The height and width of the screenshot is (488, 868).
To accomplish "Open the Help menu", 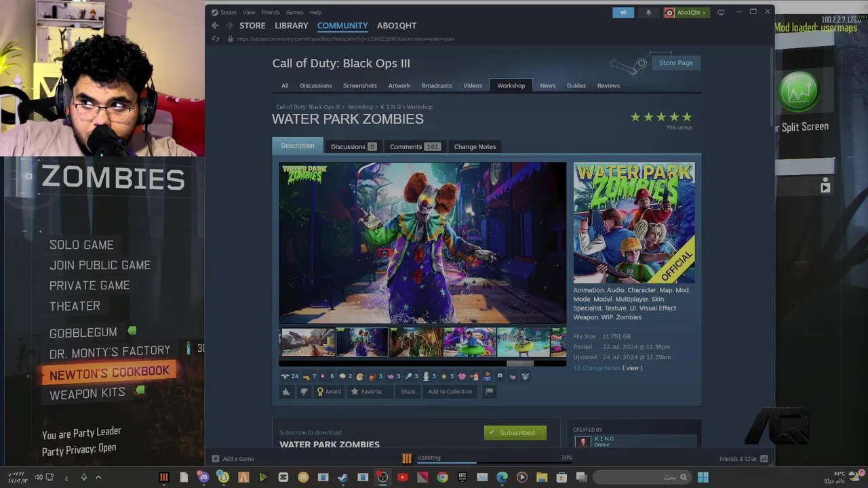I will [315, 12].
